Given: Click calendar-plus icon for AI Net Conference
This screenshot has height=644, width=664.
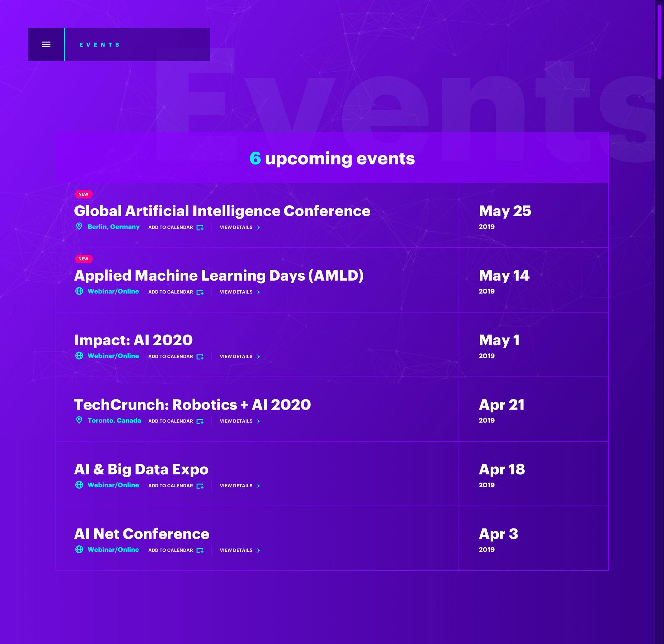Looking at the screenshot, I should coord(200,550).
